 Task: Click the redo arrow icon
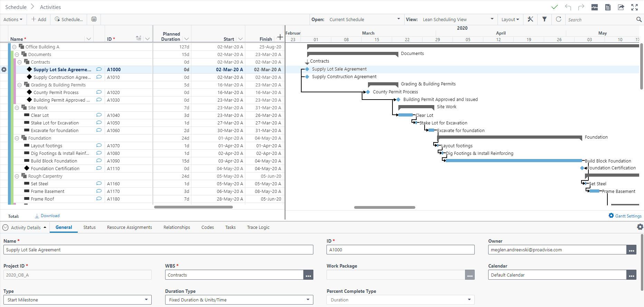pos(581,7)
